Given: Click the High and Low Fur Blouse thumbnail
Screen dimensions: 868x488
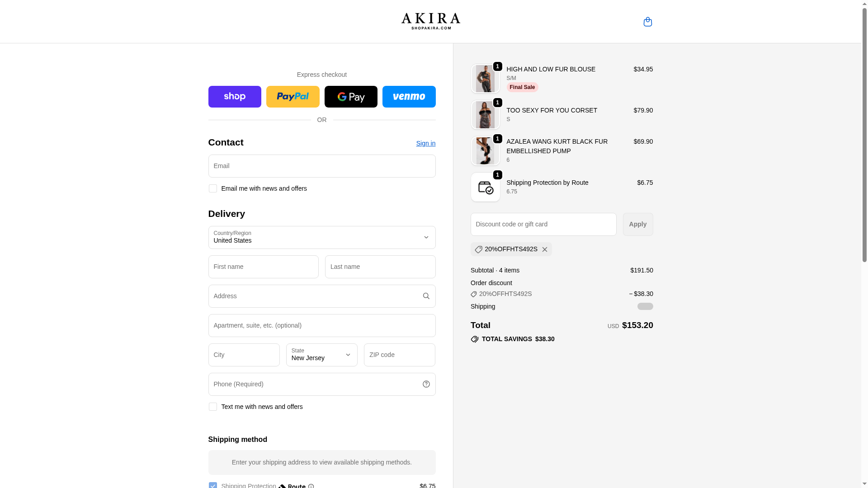Looking at the screenshot, I should click(x=486, y=79).
